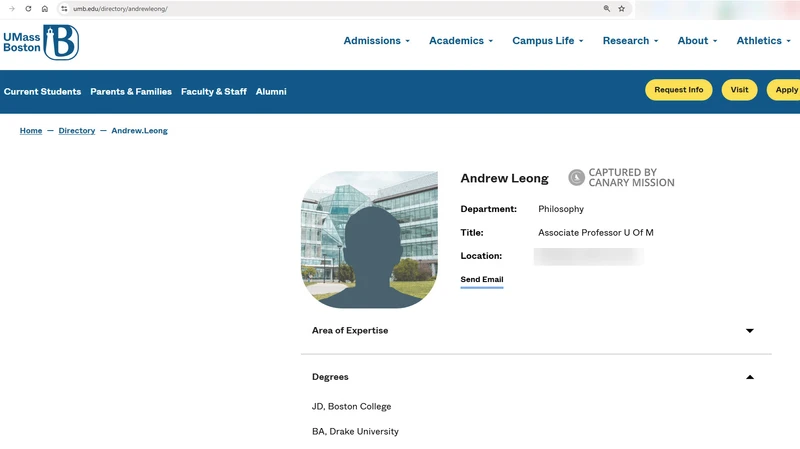
Task: Open the Alumni section
Action: click(271, 92)
